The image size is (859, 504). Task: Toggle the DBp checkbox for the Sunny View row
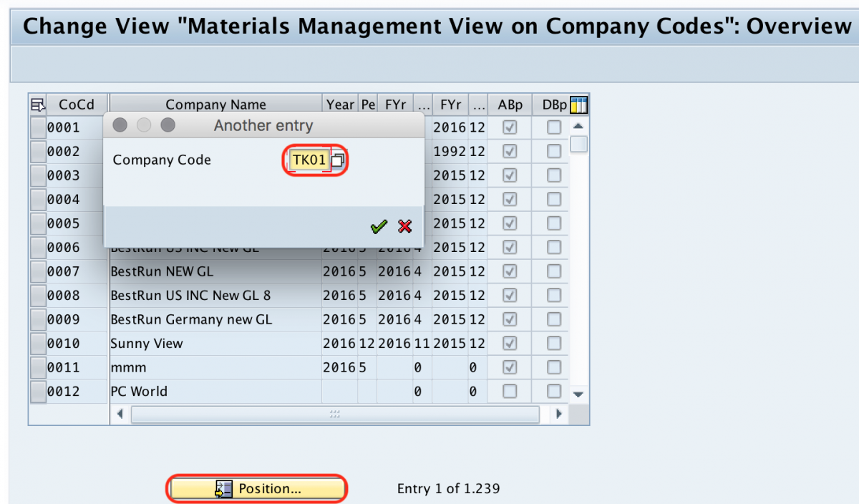pos(553,343)
